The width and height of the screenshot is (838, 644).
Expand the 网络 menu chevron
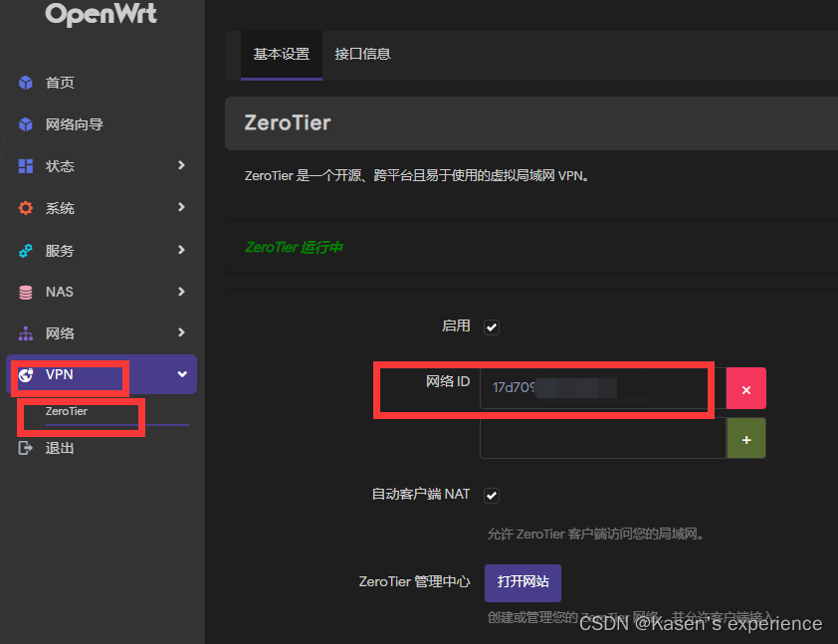(x=182, y=332)
